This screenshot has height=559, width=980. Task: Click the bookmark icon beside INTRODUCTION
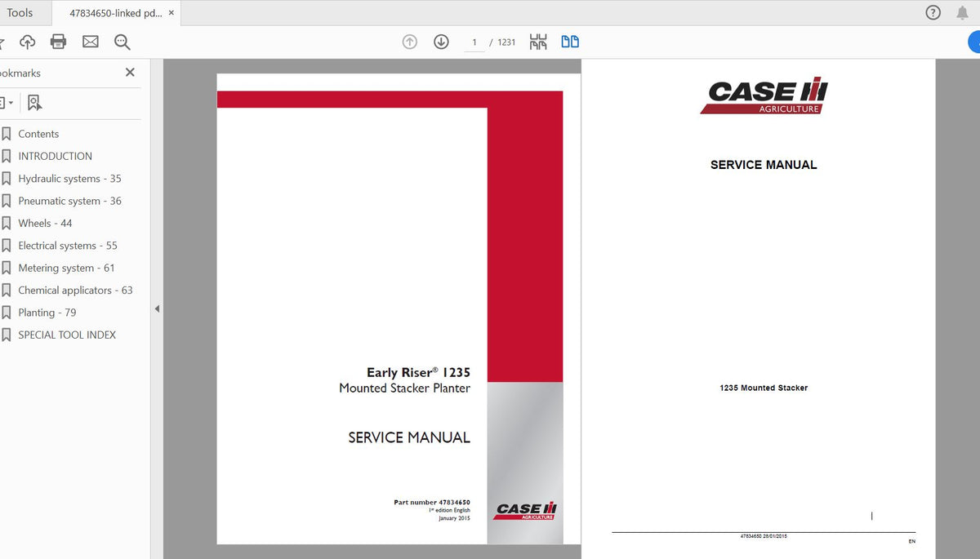[x=7, y=156]
